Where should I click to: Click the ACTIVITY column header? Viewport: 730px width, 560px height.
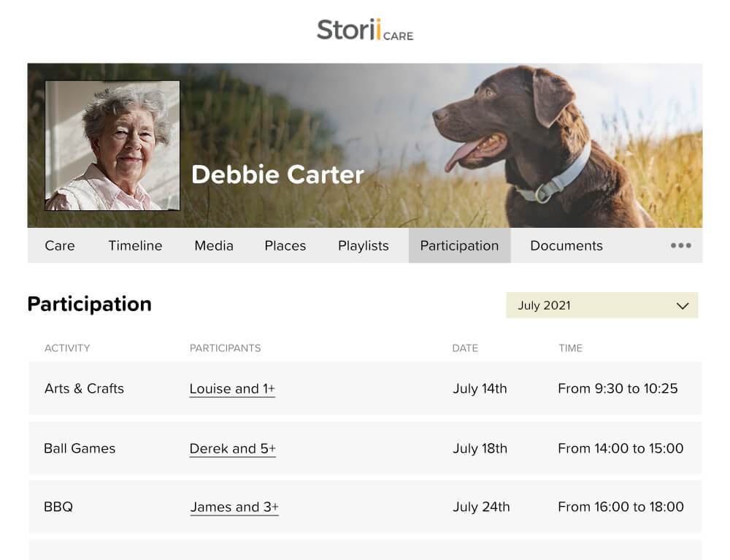click(67, 348)
